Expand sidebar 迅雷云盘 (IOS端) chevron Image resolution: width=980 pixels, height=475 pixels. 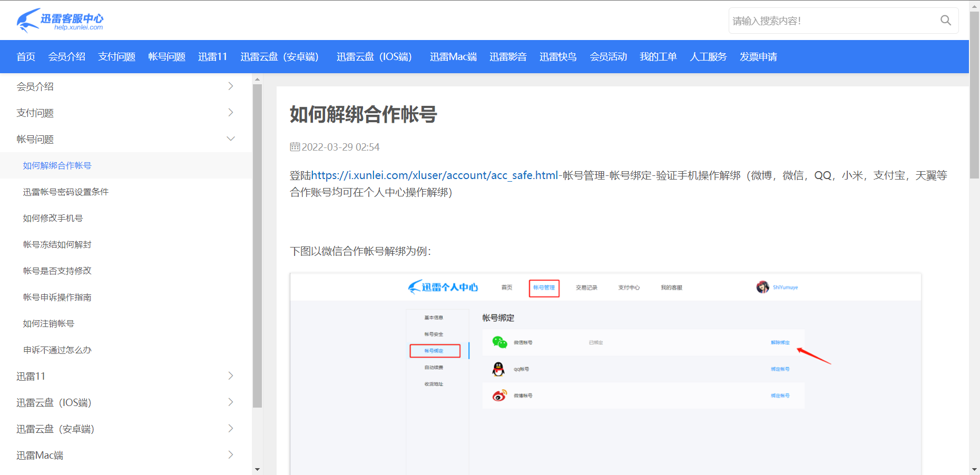click(230, 402)
